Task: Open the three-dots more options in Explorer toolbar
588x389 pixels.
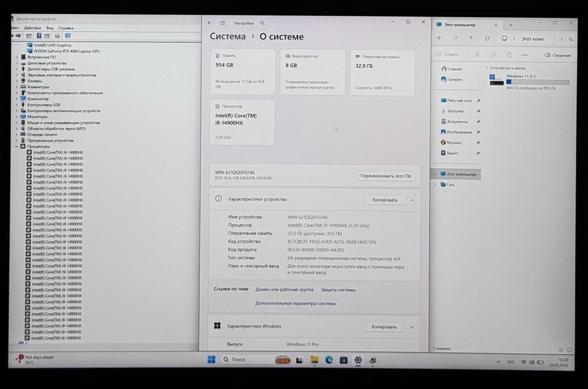Action: pos(524,55)
